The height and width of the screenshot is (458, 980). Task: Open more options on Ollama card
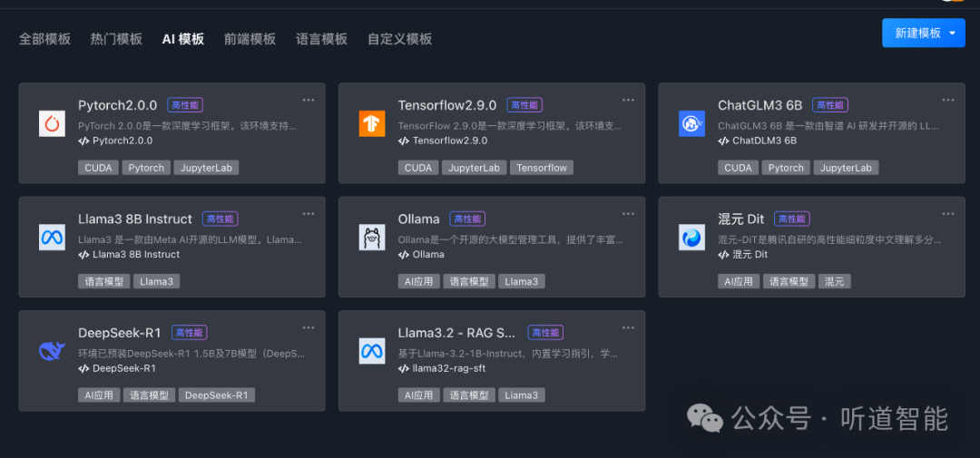tap(628, 214)
